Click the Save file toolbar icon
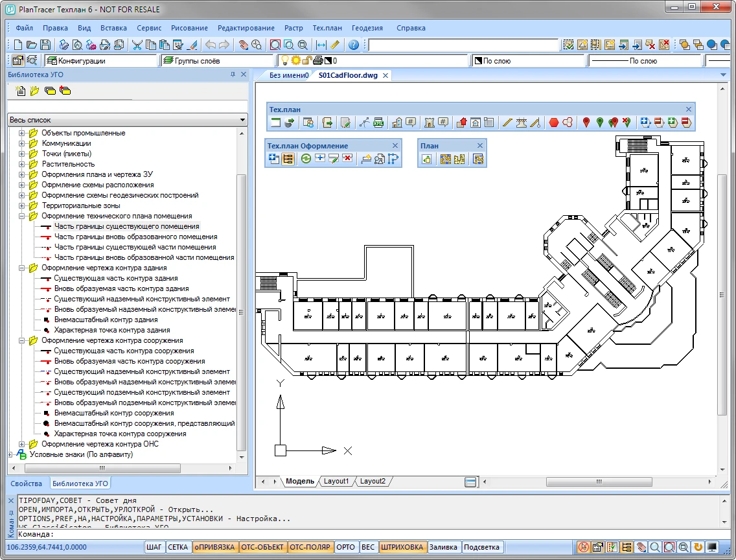Image resolution: width=736 pixels, height=560 pixels. [x=45, y=45]
